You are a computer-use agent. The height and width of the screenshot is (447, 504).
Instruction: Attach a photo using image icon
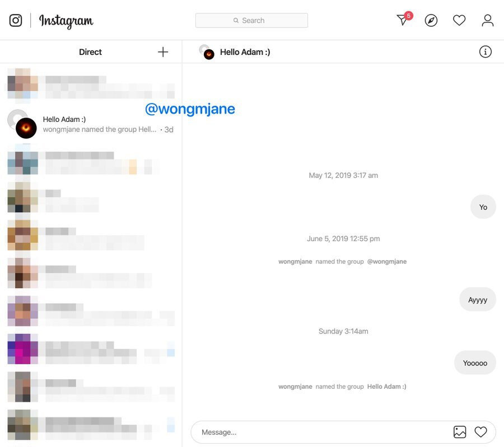[x=460, y=432]
